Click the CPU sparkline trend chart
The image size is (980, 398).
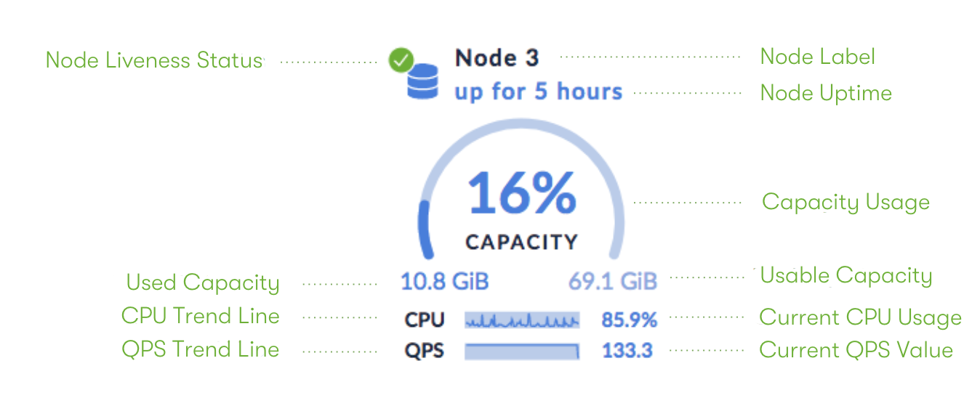522,320
